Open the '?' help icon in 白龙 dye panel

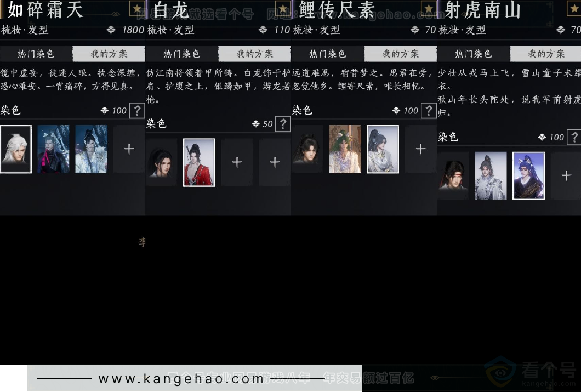[x=283, y=124]
